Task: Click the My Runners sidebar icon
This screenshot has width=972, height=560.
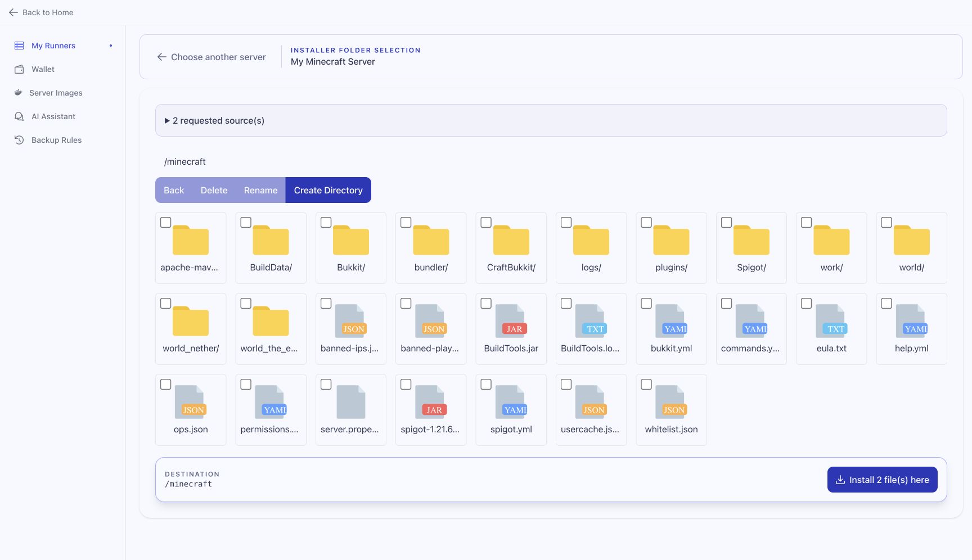Action: tap(19, 46)
